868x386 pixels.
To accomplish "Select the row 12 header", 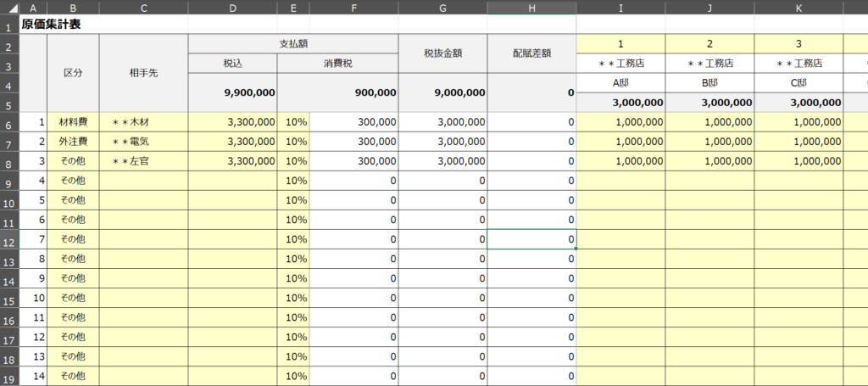I will [9, 239].
